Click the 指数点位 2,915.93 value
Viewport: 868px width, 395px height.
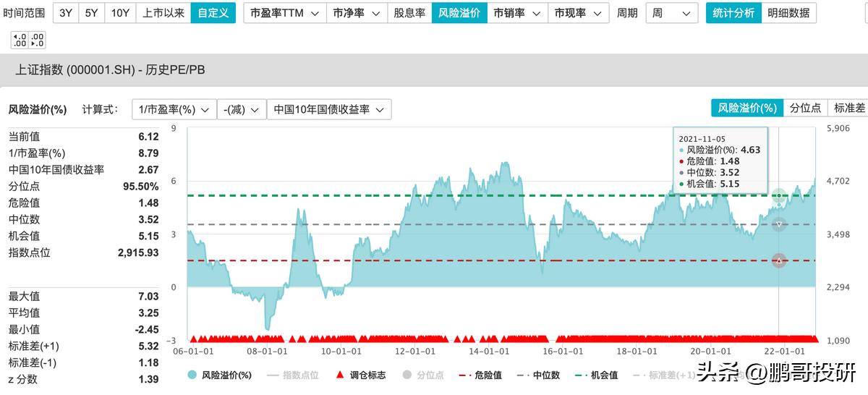tap(138, 253)
